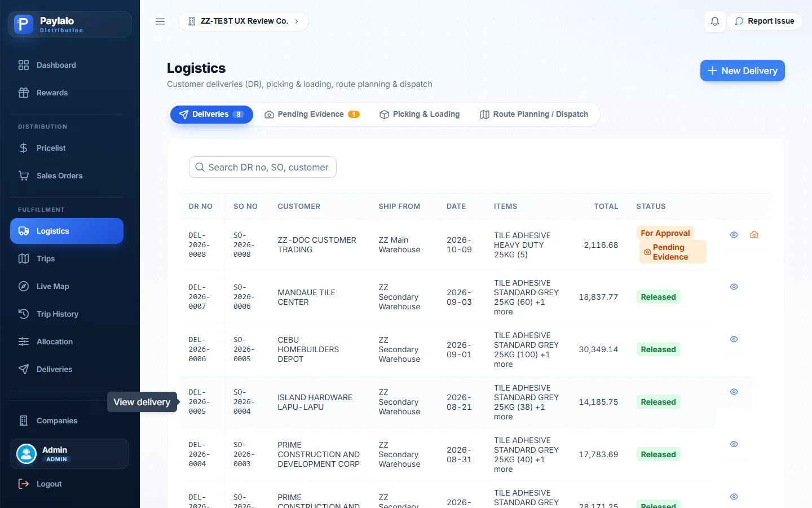The height and width of the screenshot is (508, 812).
Task: Click the Pending Evidence status badge in DEL-2026-0008 row
Action: pos(673,252)
